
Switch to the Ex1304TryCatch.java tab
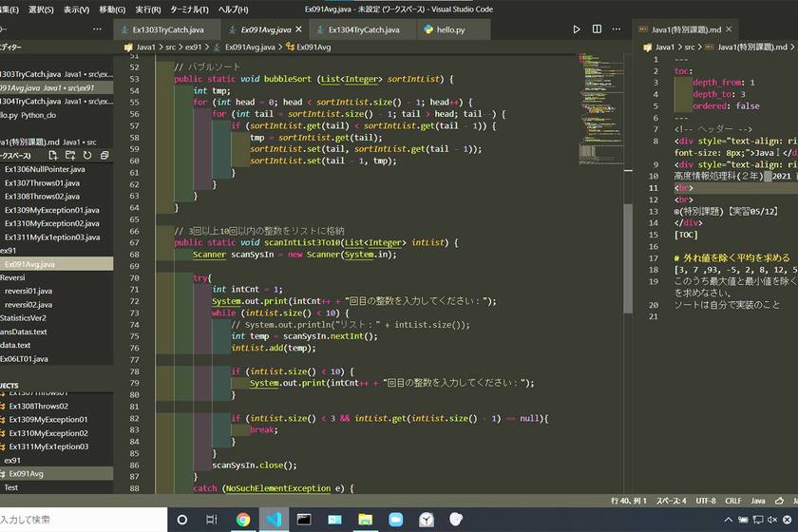click(363, 29)
